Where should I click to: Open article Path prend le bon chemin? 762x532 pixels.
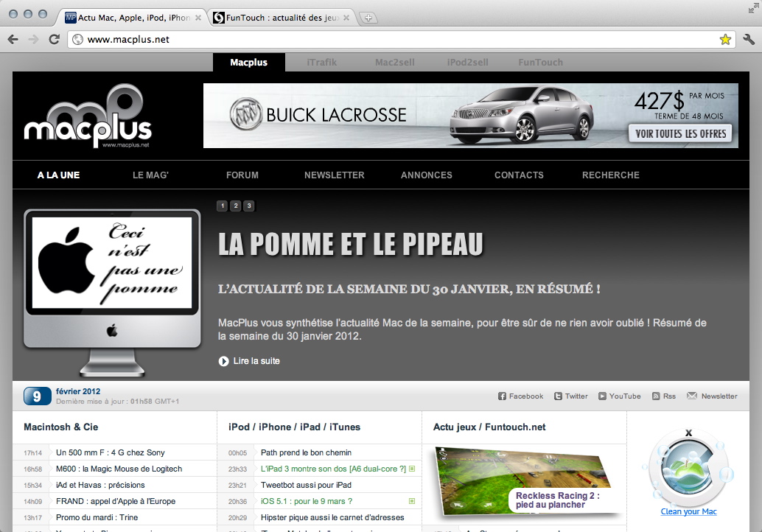(x=306, y=452)
